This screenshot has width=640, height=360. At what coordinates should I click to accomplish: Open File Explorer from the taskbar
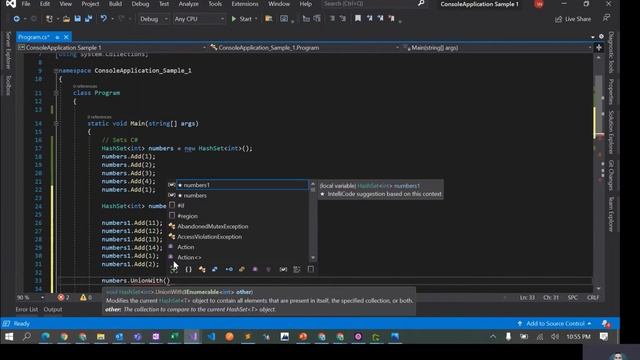[100, 337]
